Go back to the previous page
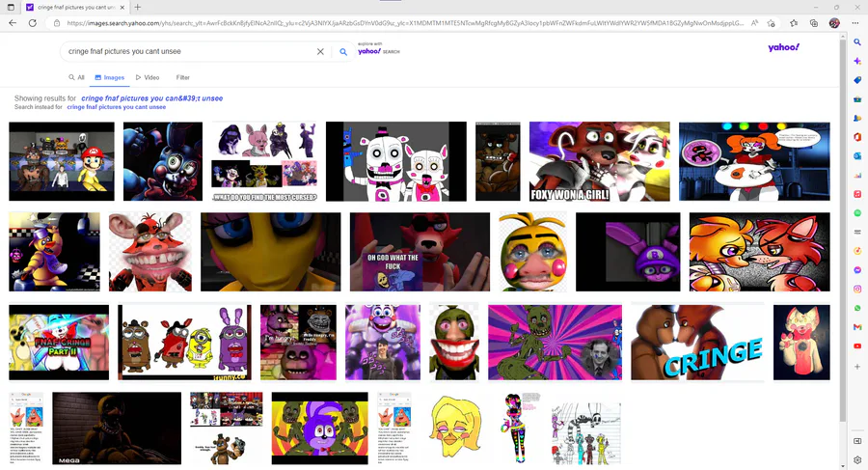Image resolution: width=868 pixels, height=470 pixels. coord(13,23)
